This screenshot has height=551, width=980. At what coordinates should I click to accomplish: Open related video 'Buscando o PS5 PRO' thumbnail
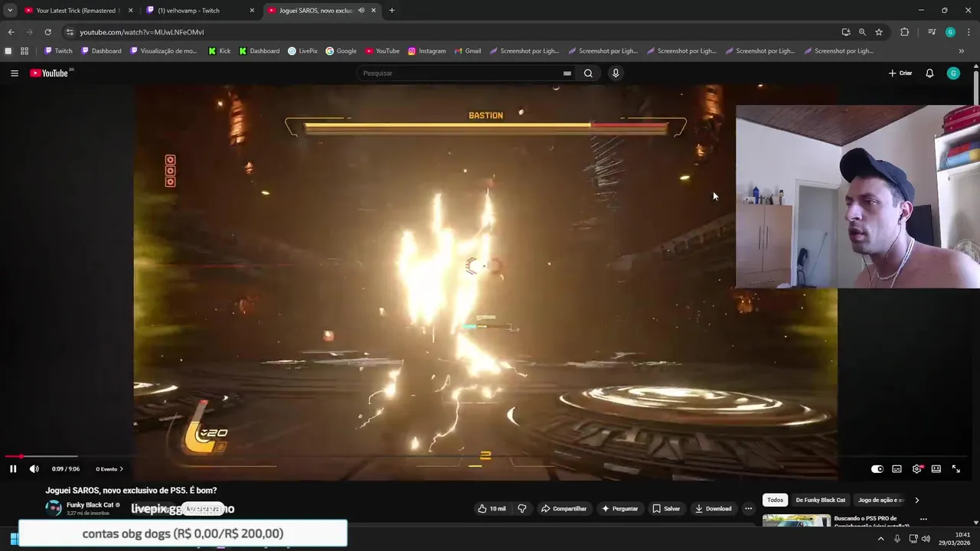(796, 521)
